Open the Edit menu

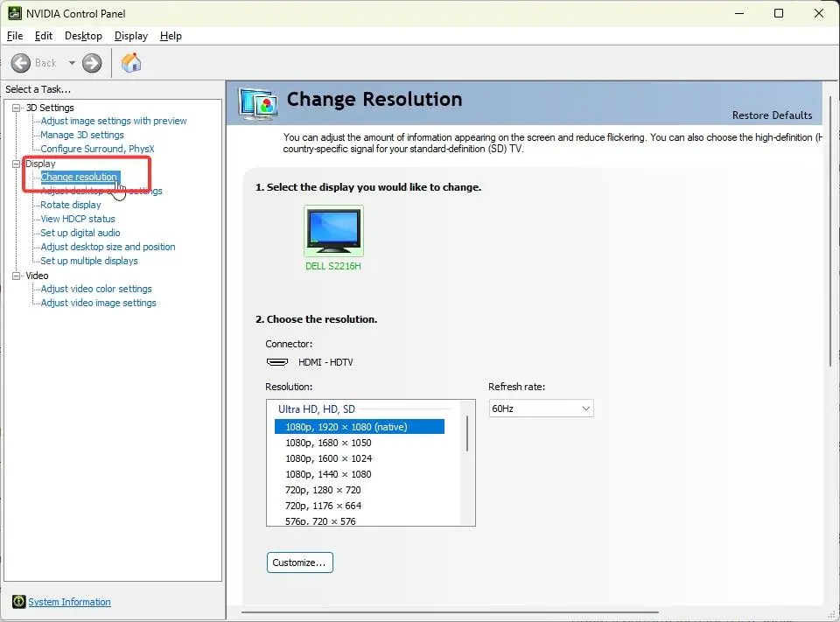(x=44, y=36)
